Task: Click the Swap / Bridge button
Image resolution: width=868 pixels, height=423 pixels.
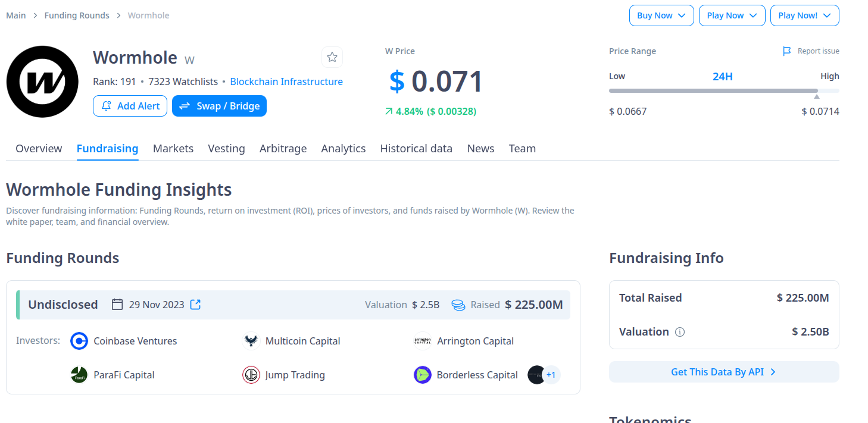Action: 219,106
